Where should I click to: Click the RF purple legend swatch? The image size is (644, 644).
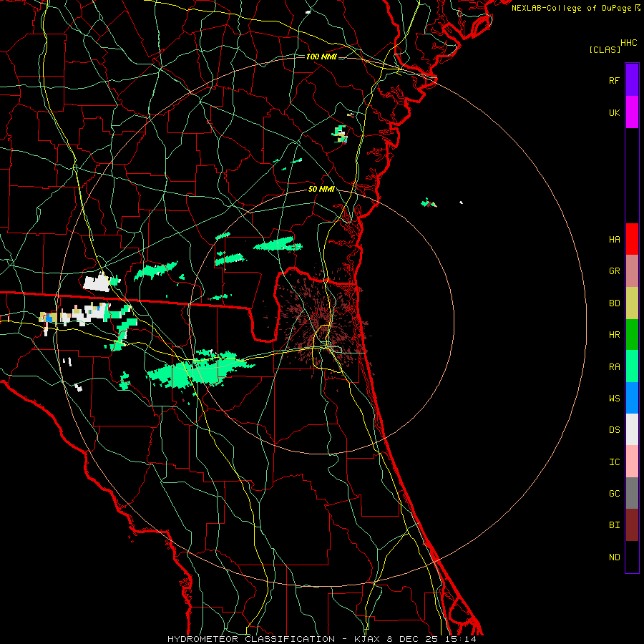tap(632, 80)
